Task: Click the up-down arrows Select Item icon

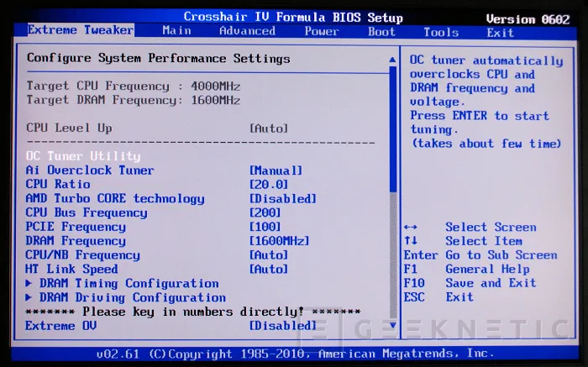Action: click(x=411, y=241)
